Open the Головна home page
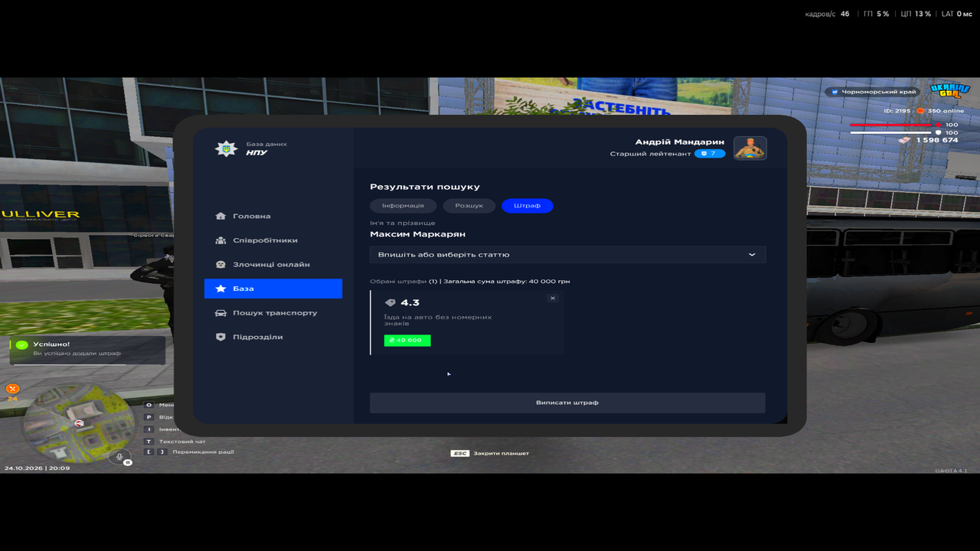Image resolution: width=980 pixels, height=551 pixels. tap(273, 216)
